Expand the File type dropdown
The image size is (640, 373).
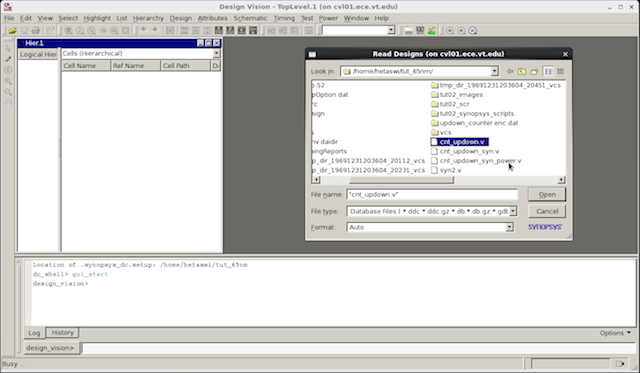(513, 211)
